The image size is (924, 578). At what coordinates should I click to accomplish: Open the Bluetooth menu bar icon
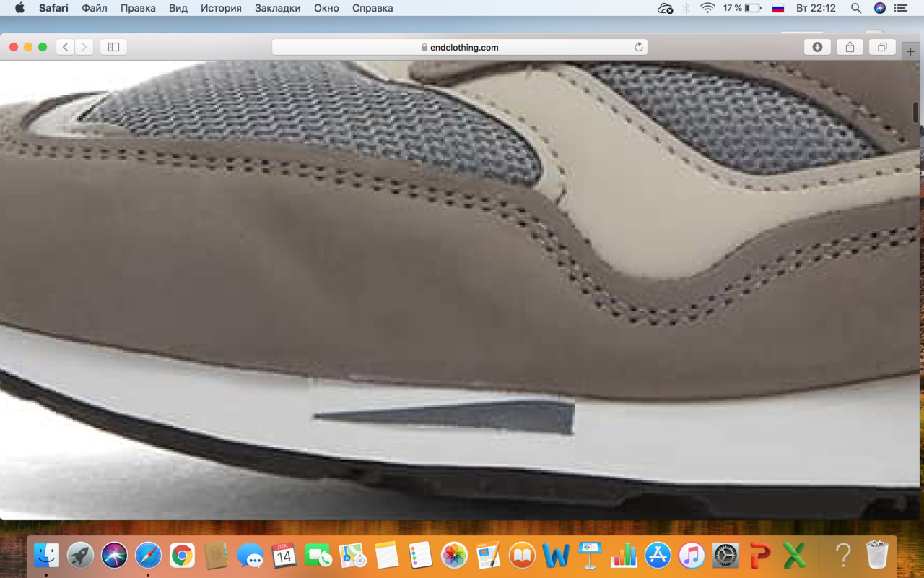point(687,8)
